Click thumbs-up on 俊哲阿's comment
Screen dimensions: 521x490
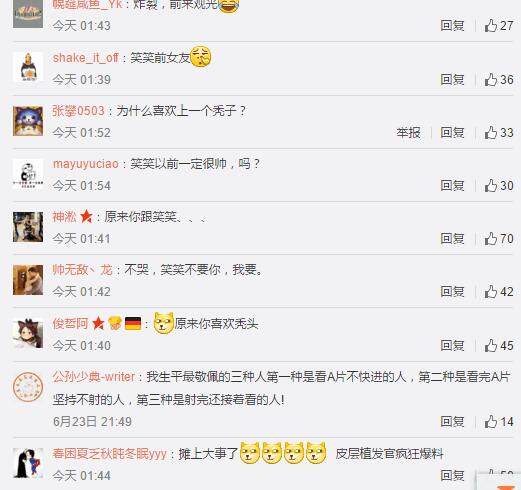491,345
